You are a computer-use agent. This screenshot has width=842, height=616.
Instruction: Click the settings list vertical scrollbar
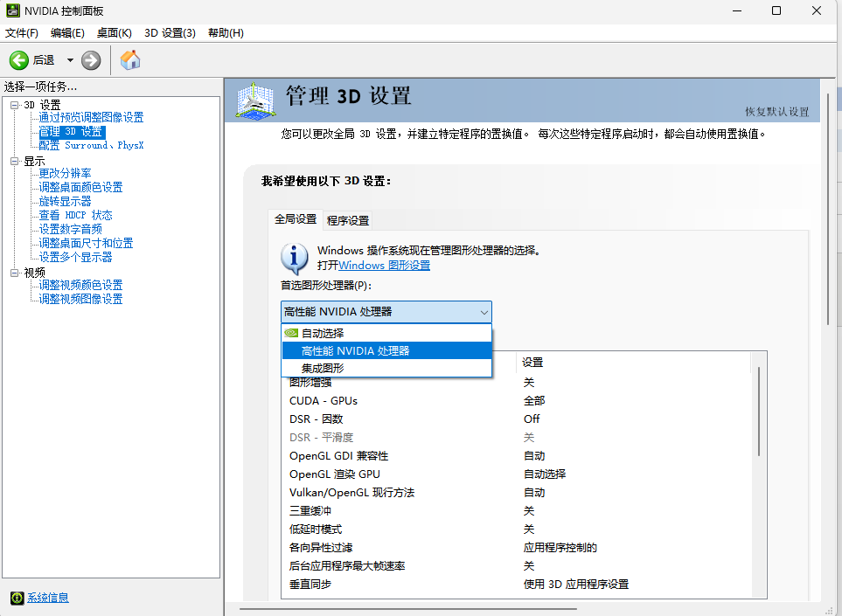coord(759,412)
